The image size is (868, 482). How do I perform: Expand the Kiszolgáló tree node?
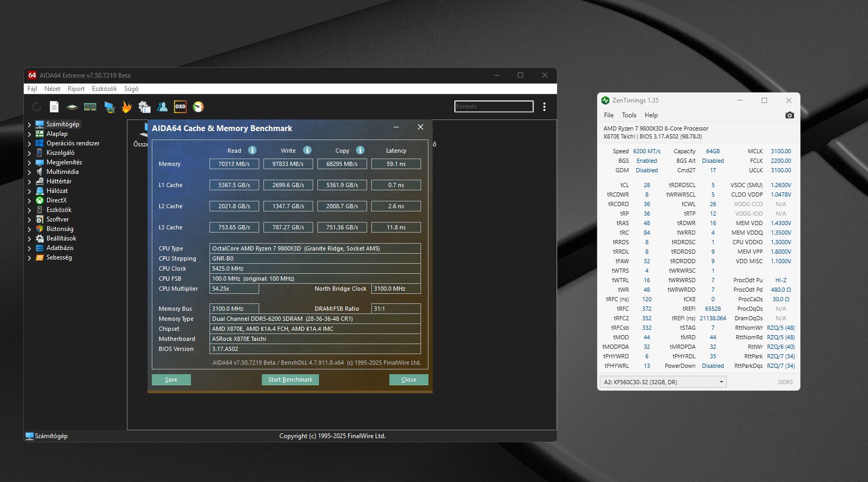coord(29,153)
